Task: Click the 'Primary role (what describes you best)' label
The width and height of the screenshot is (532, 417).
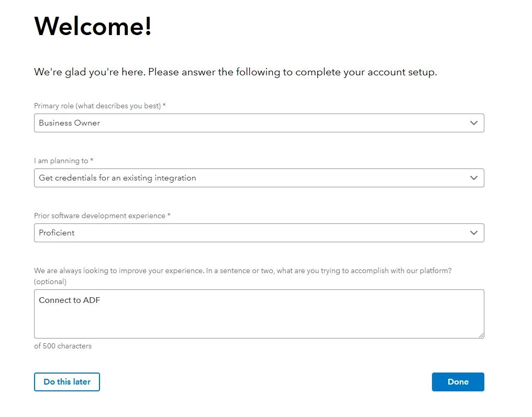Action: [x=99, y=106]
